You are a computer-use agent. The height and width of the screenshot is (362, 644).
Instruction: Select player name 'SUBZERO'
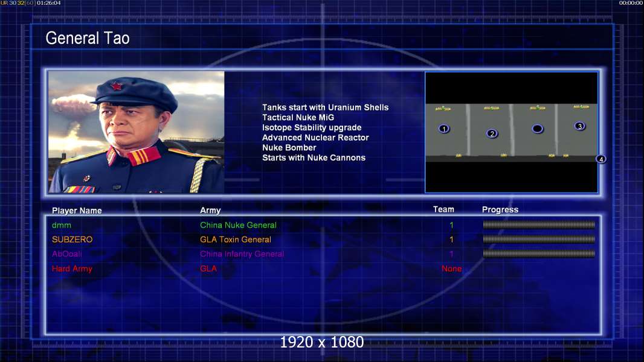(72, 240)
